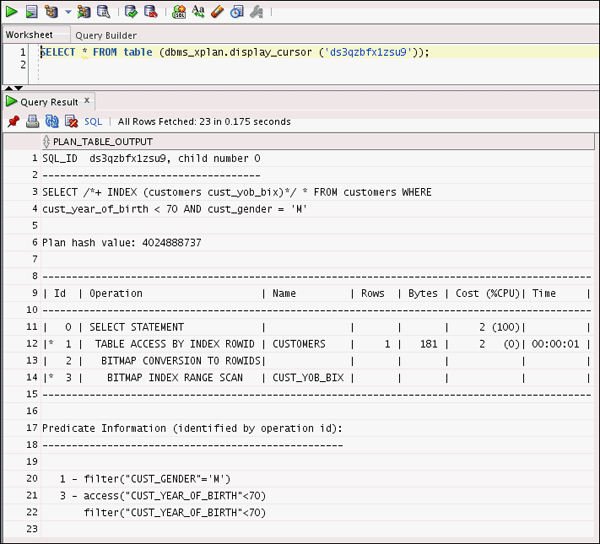Click the Print results icon

point(32,121)
